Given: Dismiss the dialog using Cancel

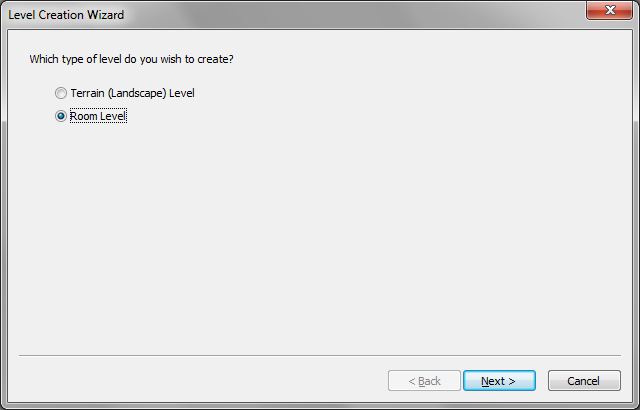Looking at the screenshot, I should (x=584, y=381).
